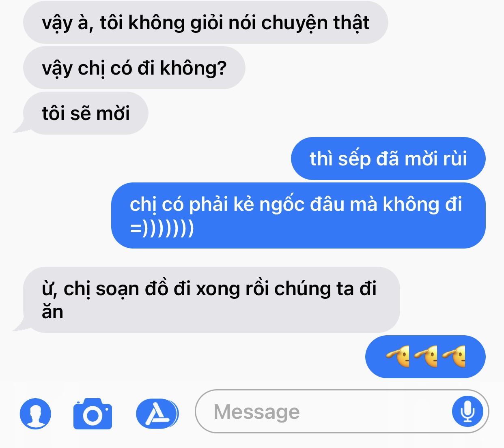
Task: Select the 'chị soạn đồ đi' received message
Action: click(211, 300)
